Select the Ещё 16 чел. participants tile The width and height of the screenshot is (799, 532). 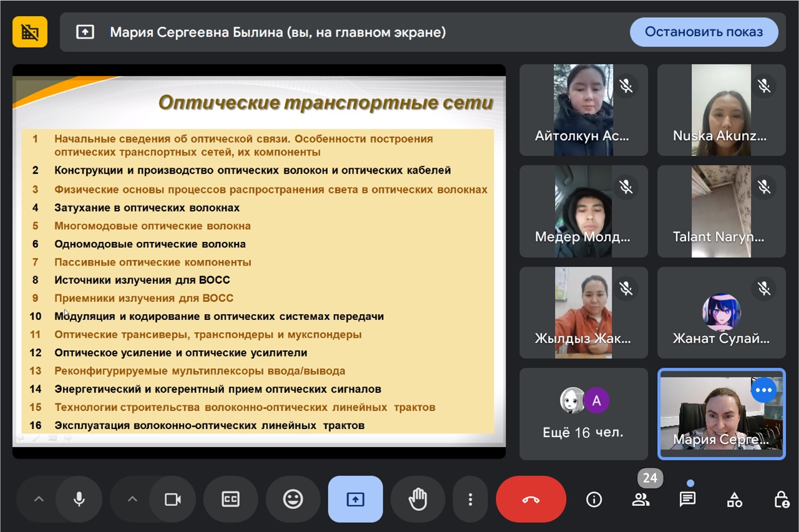point(583,414)
